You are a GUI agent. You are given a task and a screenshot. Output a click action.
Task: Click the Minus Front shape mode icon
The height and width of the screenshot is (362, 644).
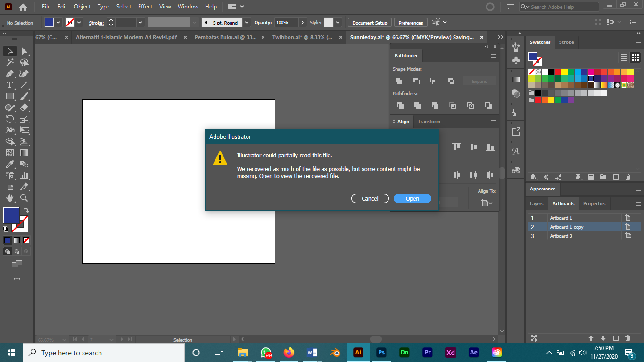click(x=416, y=81)
